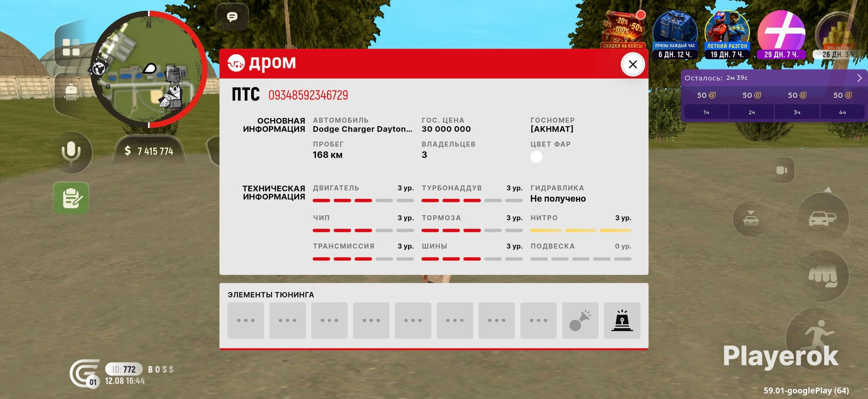Open the case discounts chest icon
The height and width of the screenshot is (399, 868).
click(x=623, y=29)
